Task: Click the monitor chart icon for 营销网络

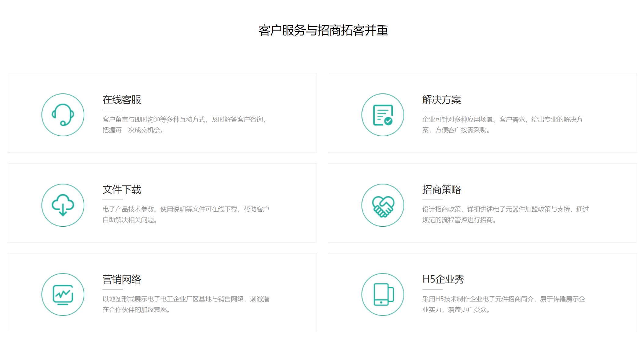Action: 63,294
